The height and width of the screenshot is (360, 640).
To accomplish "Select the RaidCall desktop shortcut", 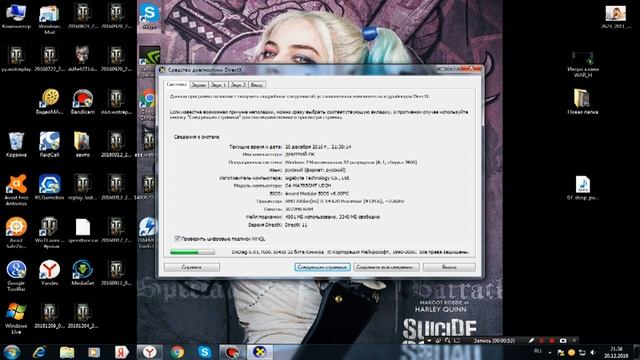I will [x=49, y=144].
